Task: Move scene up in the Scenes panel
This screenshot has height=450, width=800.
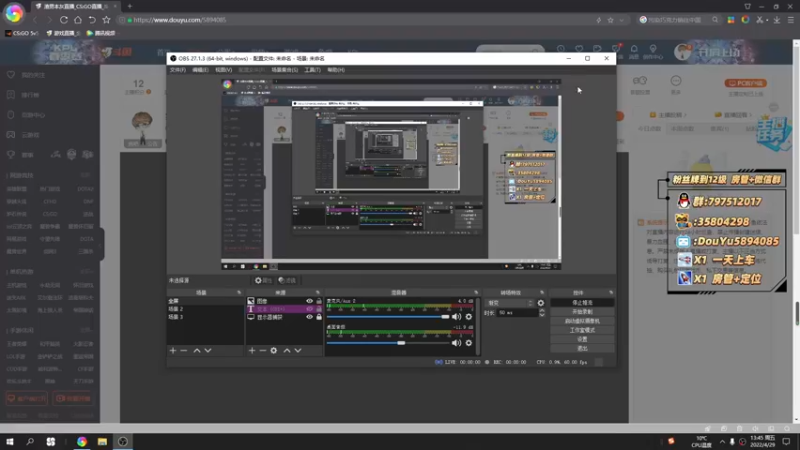Action: [x=196, y=351]
